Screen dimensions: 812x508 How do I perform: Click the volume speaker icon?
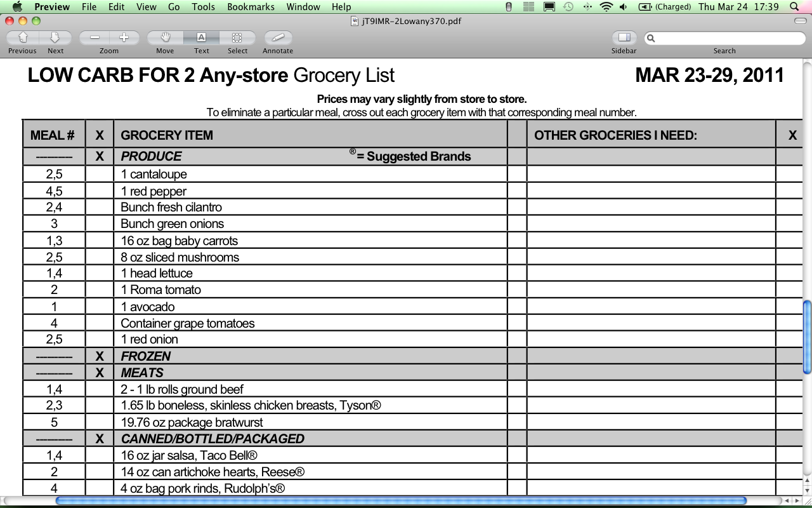click(623, 7)
